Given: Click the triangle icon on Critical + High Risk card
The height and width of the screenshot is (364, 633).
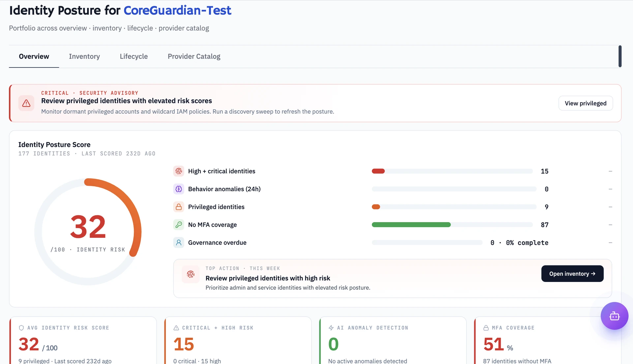Looking at the screenshot, I should pos(176,328).
